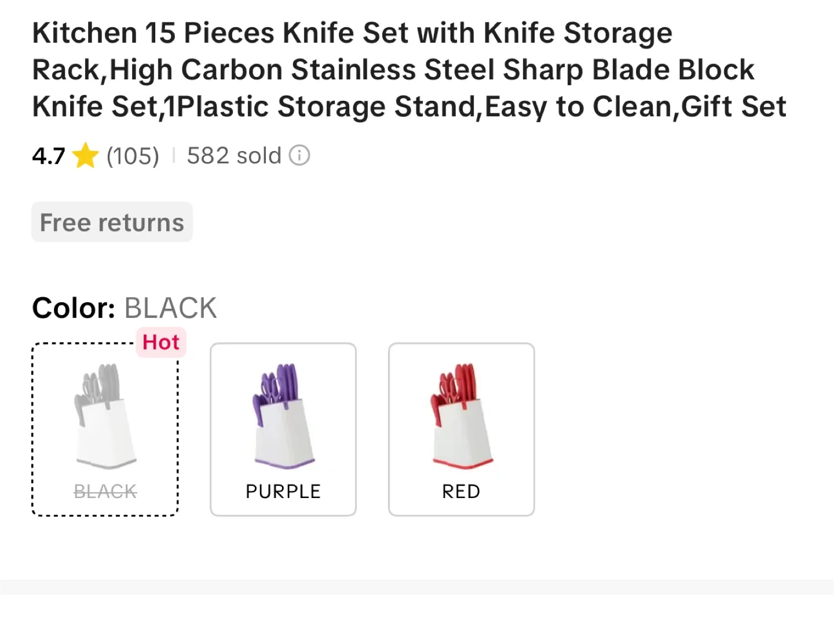Click the Color: BLACK label
Viewport: 834px width, 644px height.
coord(124,308)
